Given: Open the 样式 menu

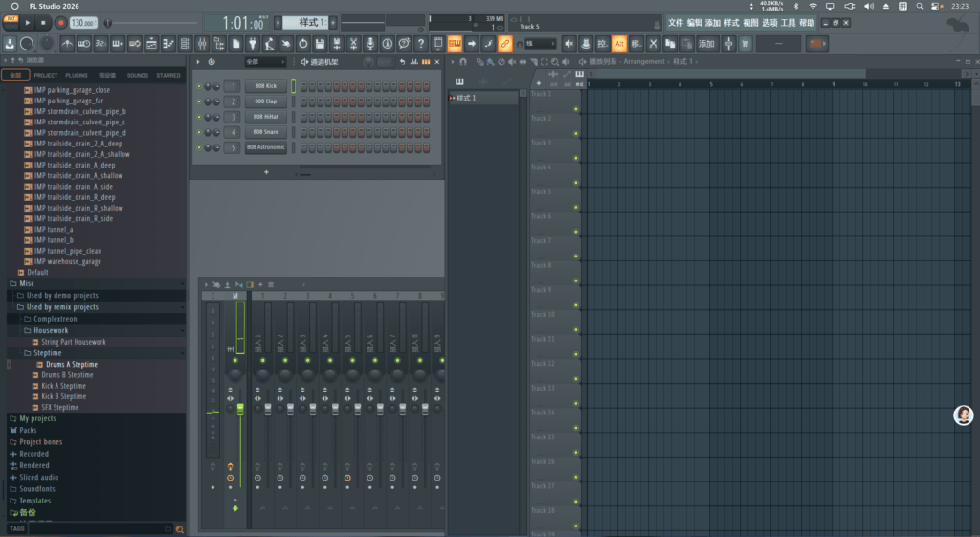Looking at the screenshot, I should tap(731, 23).
